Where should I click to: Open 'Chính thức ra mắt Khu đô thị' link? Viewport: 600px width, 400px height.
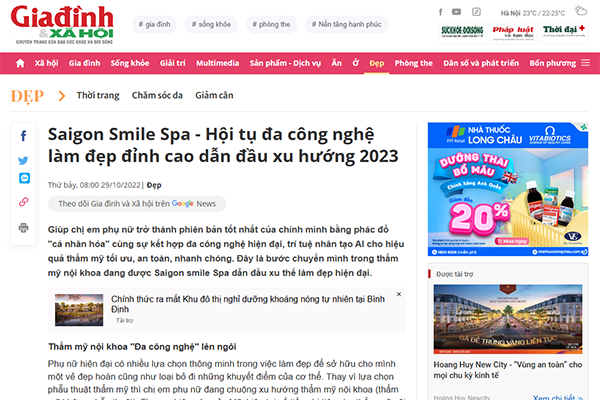click(248, 304)
